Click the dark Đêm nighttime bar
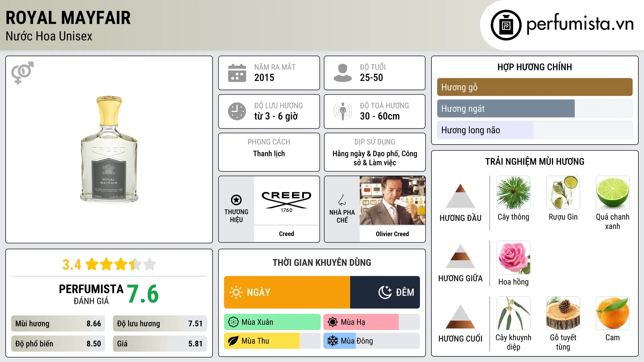This screenshot has height=362, width=644. pyautogui.click(x=385, y=292)
